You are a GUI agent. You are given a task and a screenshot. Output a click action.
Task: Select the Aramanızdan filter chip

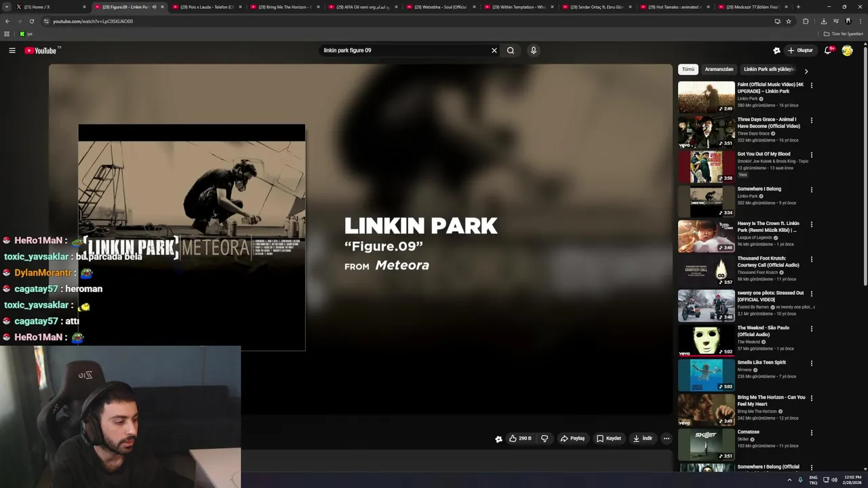(719, 69)
